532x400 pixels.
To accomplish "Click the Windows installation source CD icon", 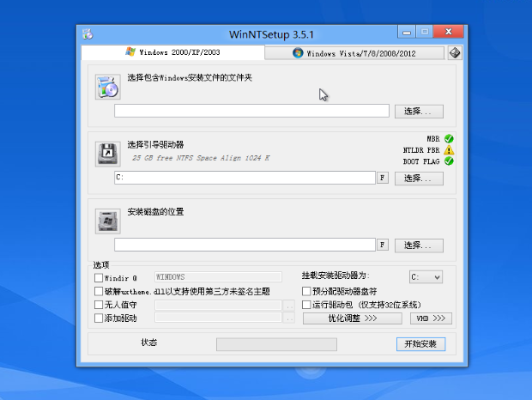I will click(107, 88).
